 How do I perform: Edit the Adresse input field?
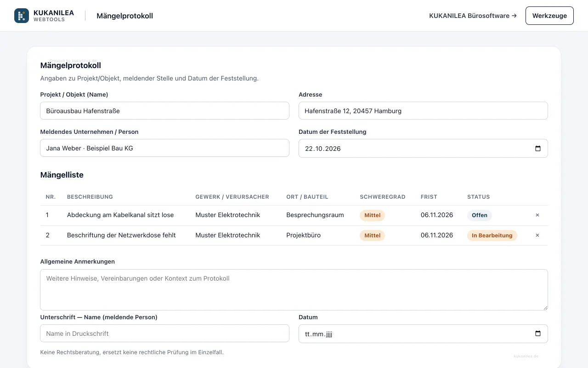(423, 111)
